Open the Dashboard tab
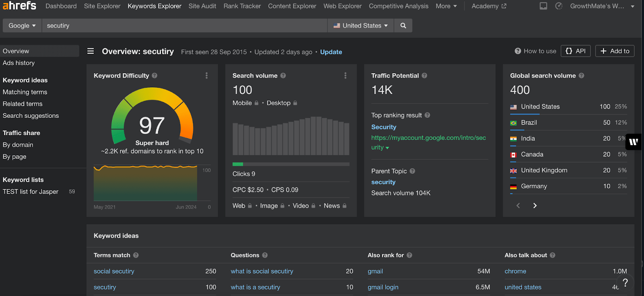The height and width of the screenshot is (296, 644). point(61,6)
